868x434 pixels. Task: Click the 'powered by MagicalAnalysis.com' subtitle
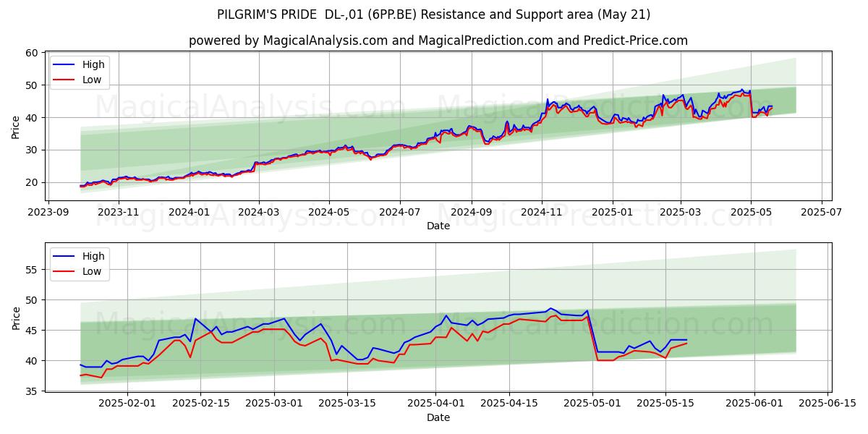pos(438,41)
